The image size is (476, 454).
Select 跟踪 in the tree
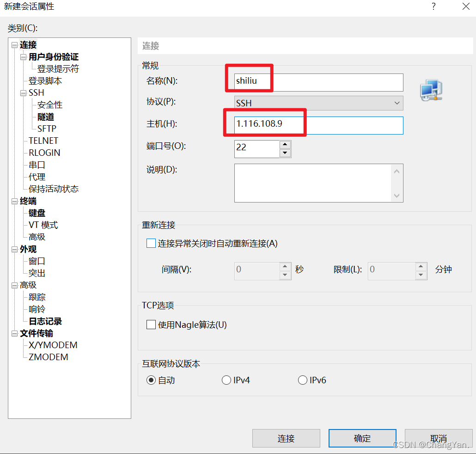[37, 297]
